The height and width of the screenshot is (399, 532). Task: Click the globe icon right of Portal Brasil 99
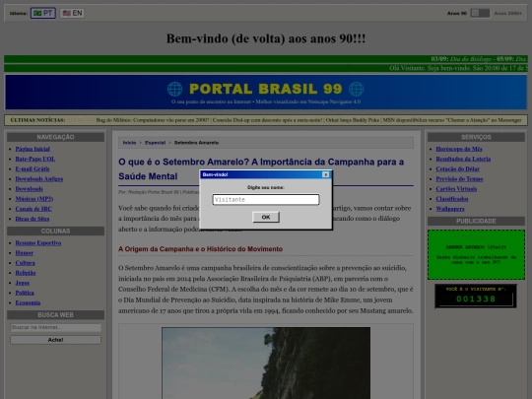point(357,90)
